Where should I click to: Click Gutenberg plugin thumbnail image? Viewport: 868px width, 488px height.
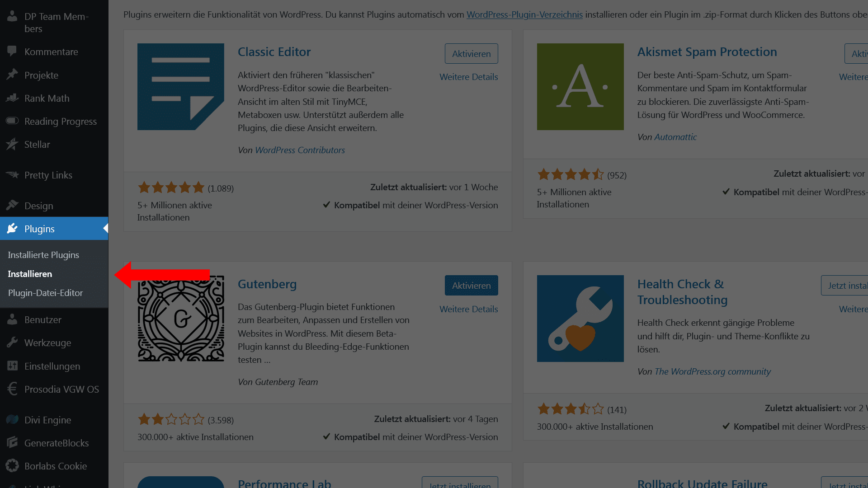(x=181, y=318)
